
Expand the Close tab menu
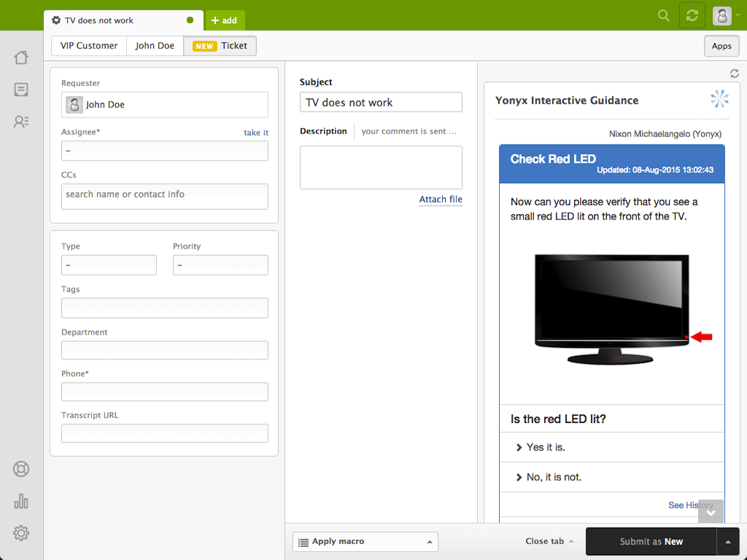[549, 541]
